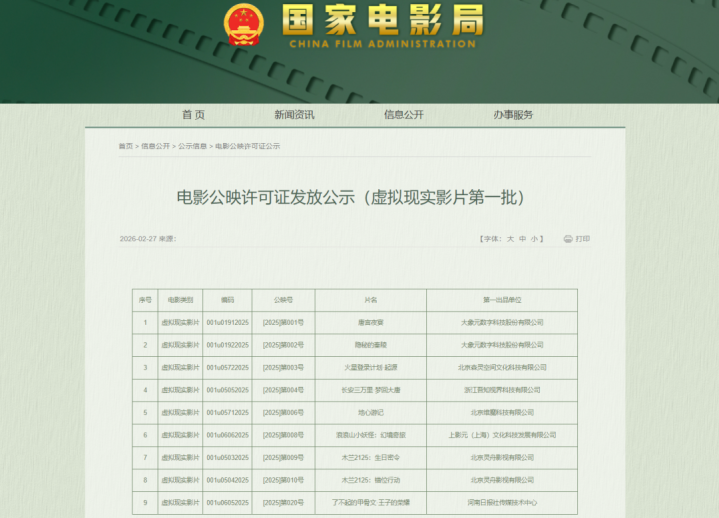Click release number [2025]第010号
The height and width of the screenshot is (518, 719).
tap(283, 480)
